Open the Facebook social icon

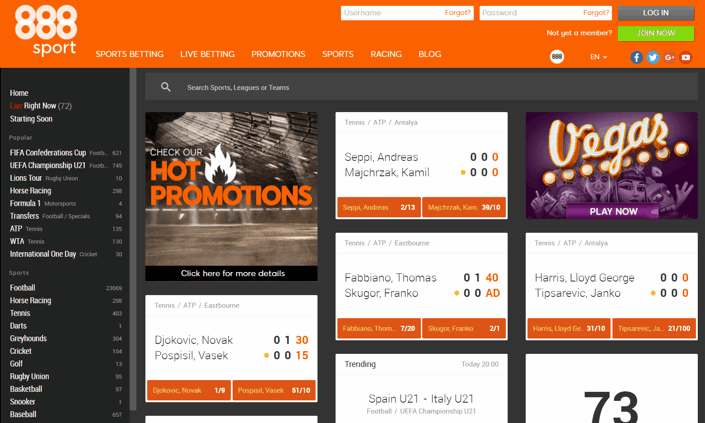pyautogui.click(x=636, y=57)
